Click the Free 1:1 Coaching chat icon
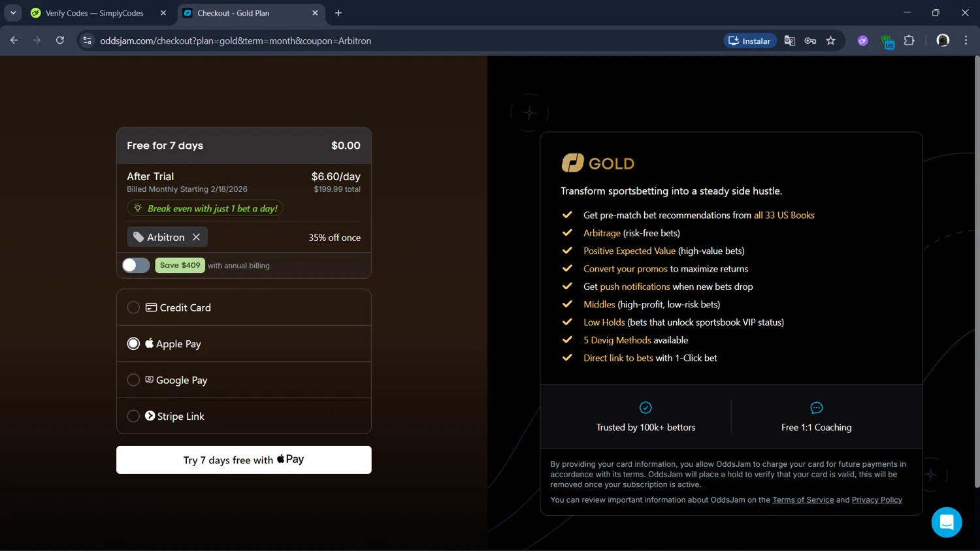Screen dimensions: 980x551 (x=816, y=407)
